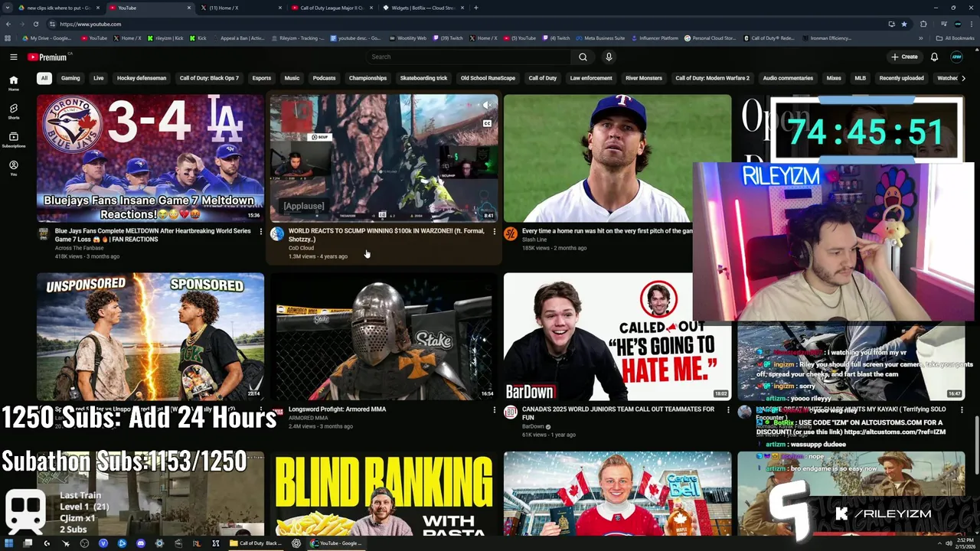
Task: Open Unsponsored vs Sponsored thumbnail
Action: (x=150, y=337)
